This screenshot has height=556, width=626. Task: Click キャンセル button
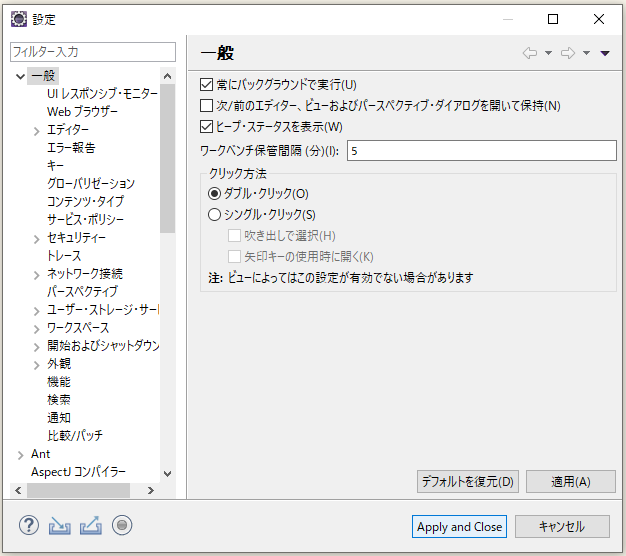[562, 526]
